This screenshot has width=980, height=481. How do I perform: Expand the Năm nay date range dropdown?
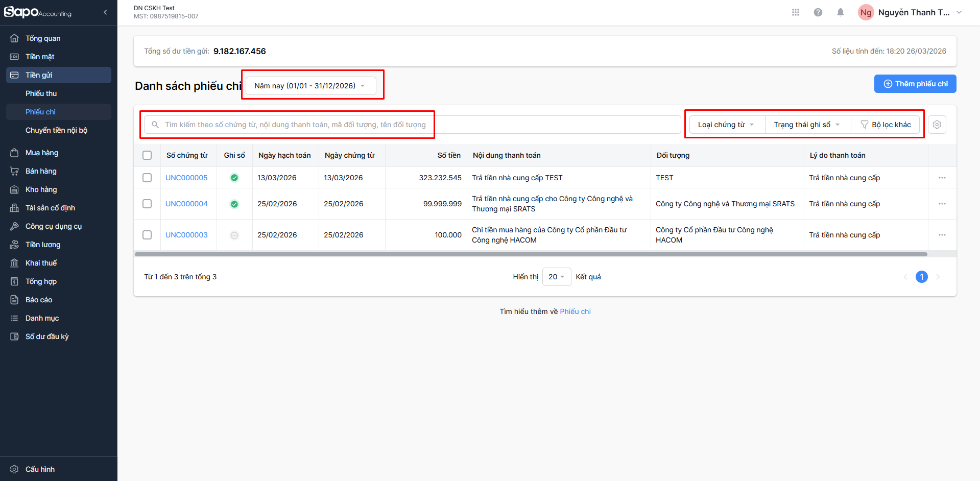310,86
